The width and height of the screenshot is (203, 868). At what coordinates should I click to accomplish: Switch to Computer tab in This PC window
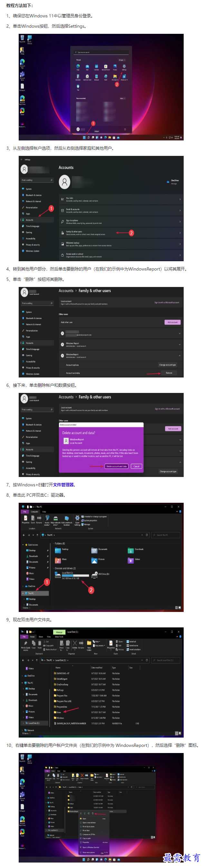click(x=35, y=511)
